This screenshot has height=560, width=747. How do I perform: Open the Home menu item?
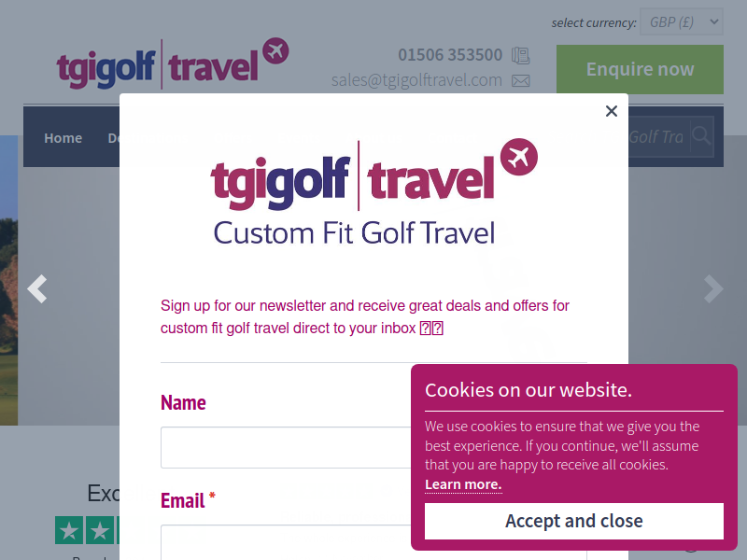click(63, 138)
